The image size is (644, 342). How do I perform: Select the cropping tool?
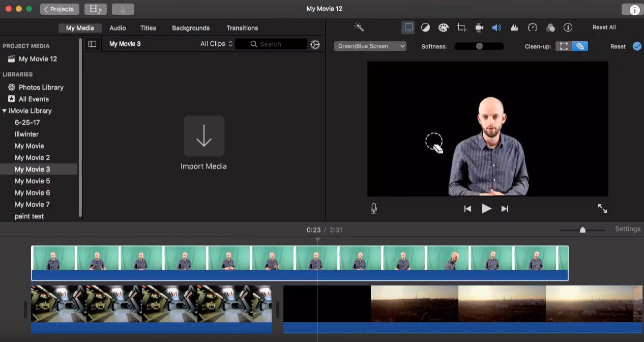pos(461,27)
